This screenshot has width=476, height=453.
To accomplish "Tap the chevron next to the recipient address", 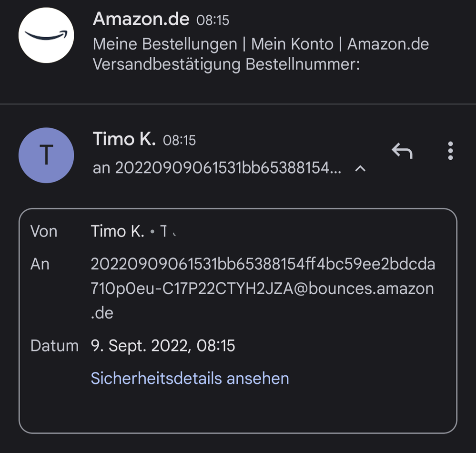I will 361,168.
